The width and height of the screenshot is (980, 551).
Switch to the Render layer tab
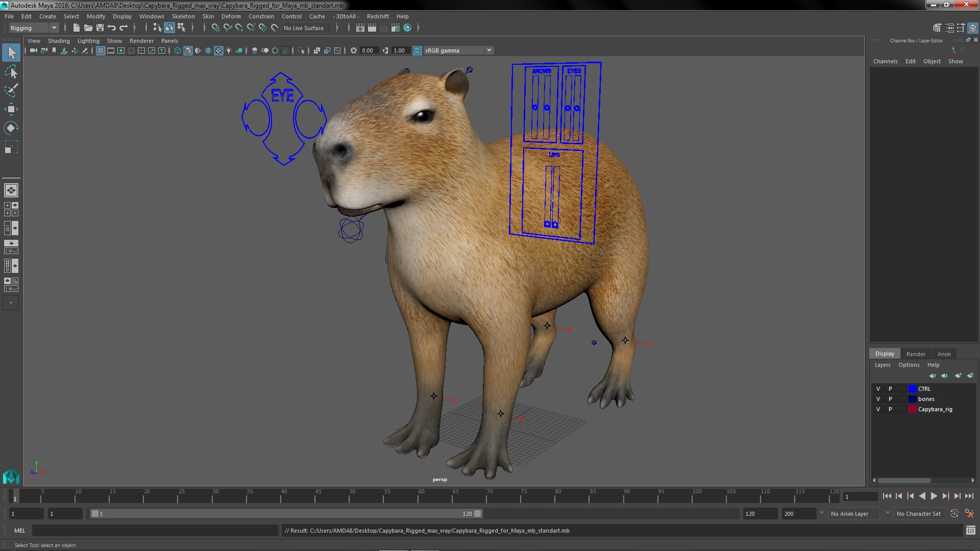pos(916,354)
